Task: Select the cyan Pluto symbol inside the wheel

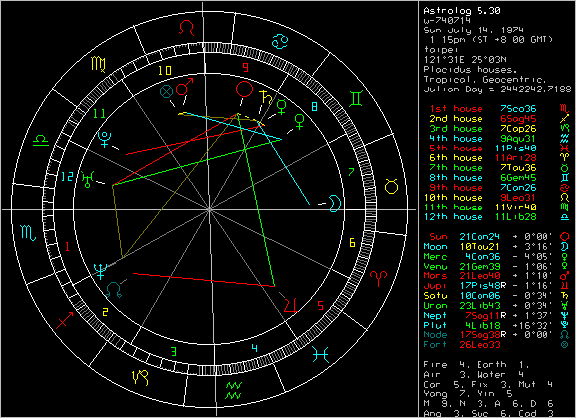Action: (105, 139)
